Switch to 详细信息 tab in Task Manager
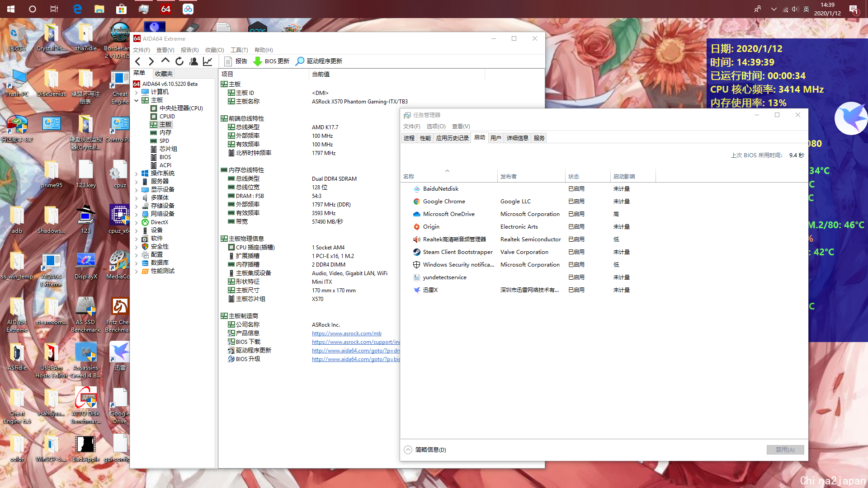The height and width of the screenshot is (488, 868). (518, 138)
